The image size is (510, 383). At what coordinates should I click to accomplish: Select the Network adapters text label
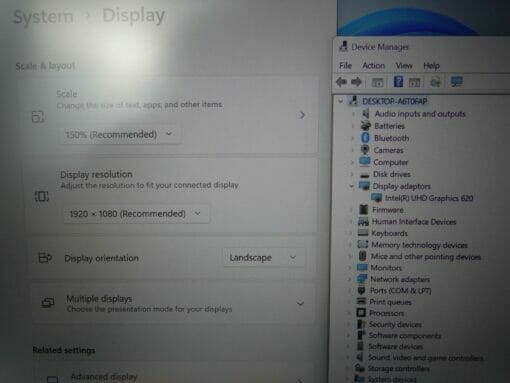coord(400,279)
